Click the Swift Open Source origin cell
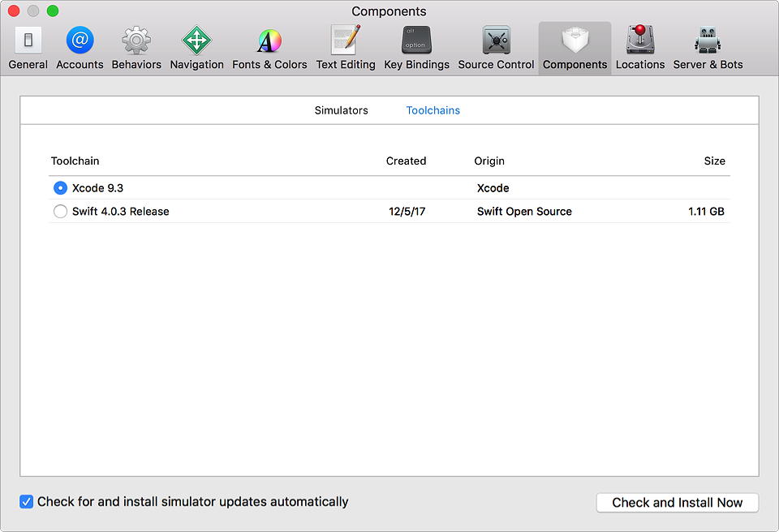The image size is (779, 532). [524, 211]
